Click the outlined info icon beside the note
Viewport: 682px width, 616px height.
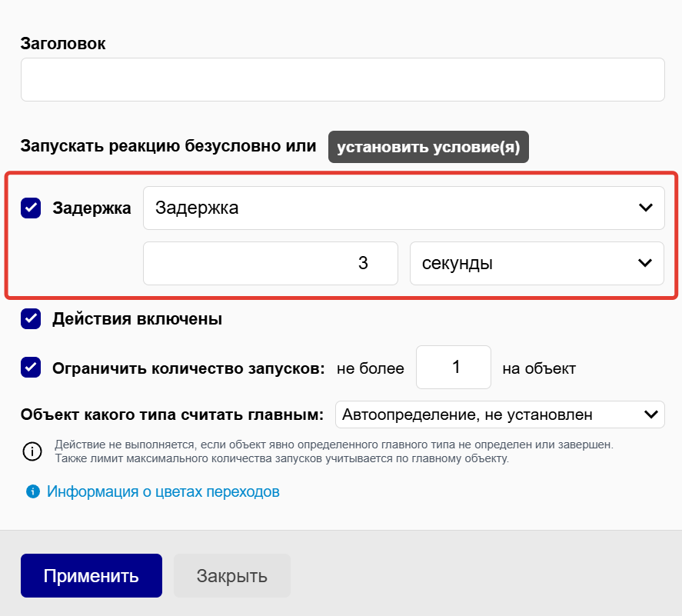pyautogui.click(x=32, y=451)
